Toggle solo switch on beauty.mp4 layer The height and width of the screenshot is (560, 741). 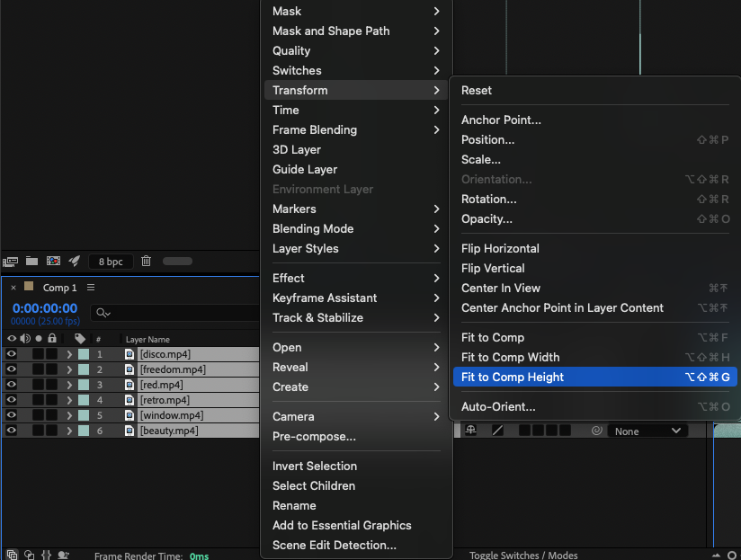coord(39,431)
